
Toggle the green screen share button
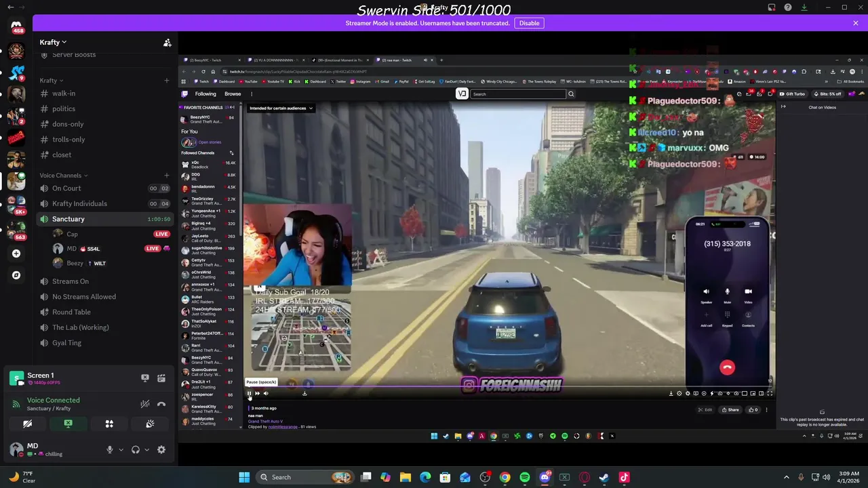68,424
